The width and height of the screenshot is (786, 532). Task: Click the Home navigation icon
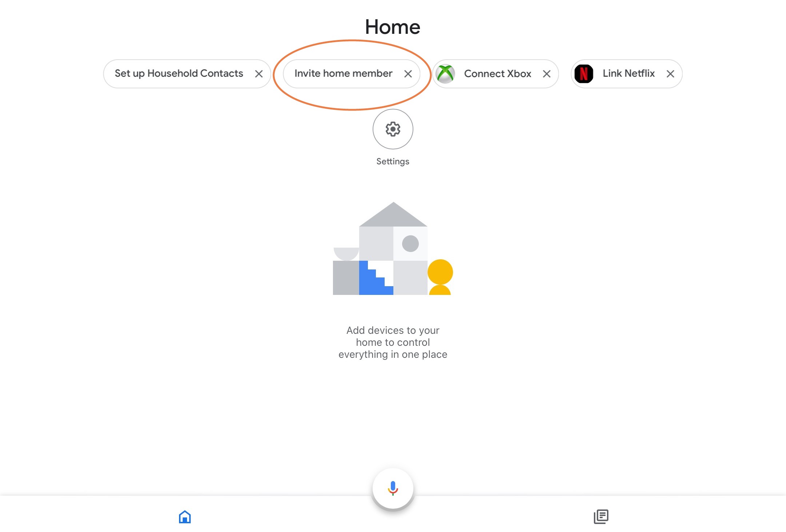(185, 517)
